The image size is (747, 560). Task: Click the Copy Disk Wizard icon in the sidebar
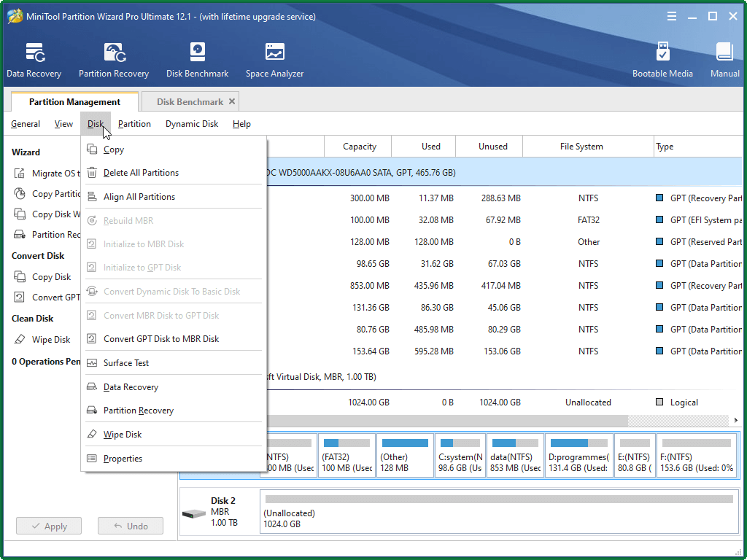[x=20, y=214]
